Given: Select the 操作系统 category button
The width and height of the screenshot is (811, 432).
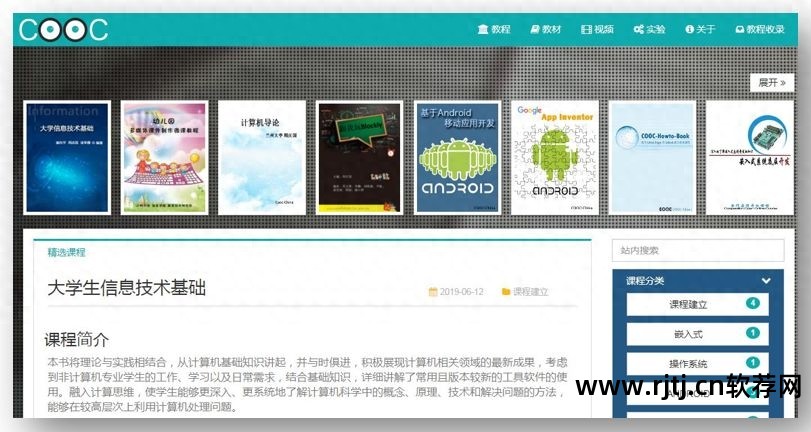Looking at the screenshot, I should tap(698, 363).
